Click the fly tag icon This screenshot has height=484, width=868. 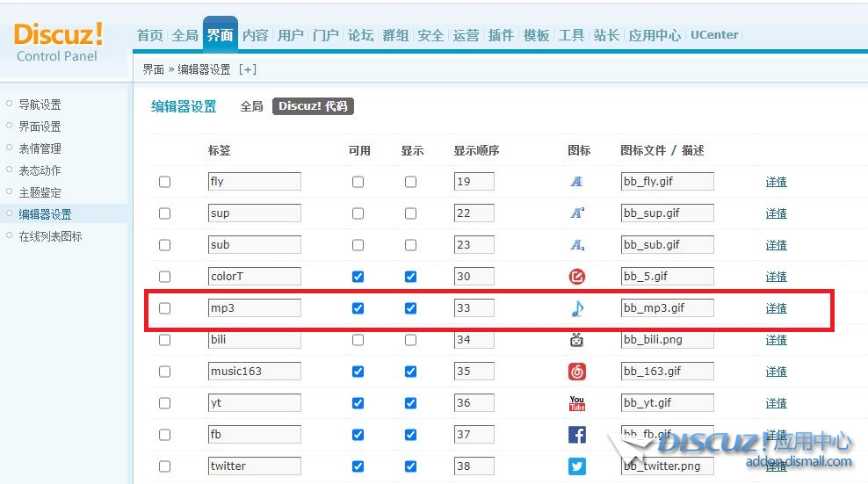click(577, 182)
